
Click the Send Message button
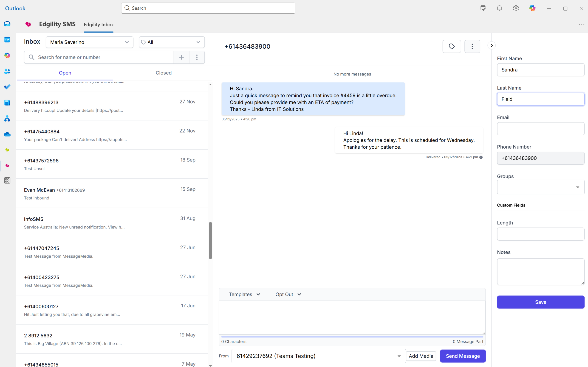(463, 356)
